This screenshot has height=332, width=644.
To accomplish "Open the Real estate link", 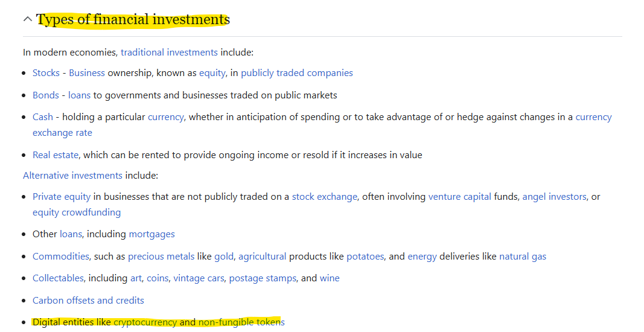I will [56, 155].
